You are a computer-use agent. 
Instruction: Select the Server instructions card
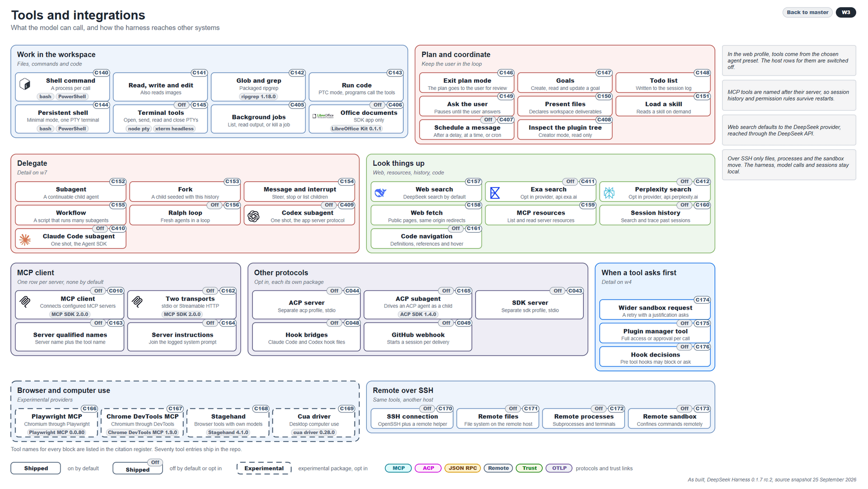pos(182,337)
